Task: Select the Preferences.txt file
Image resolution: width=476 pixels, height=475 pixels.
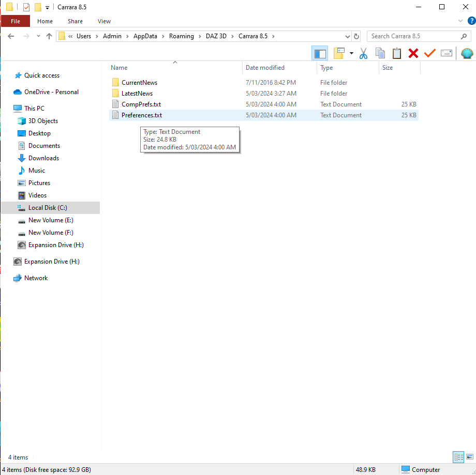Action: point(264,115)
